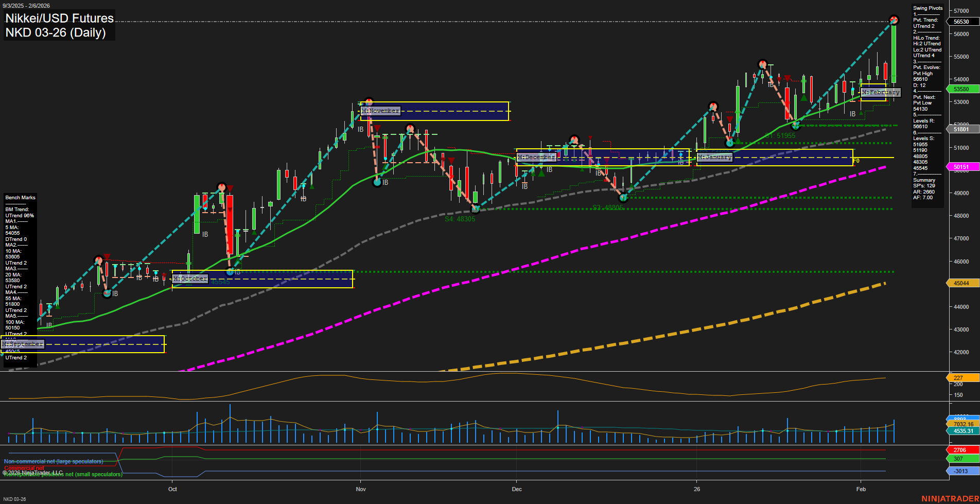Click the blue -3013 small speculators marker
This screenshot has width=980, height=504.
click(960, 470)
